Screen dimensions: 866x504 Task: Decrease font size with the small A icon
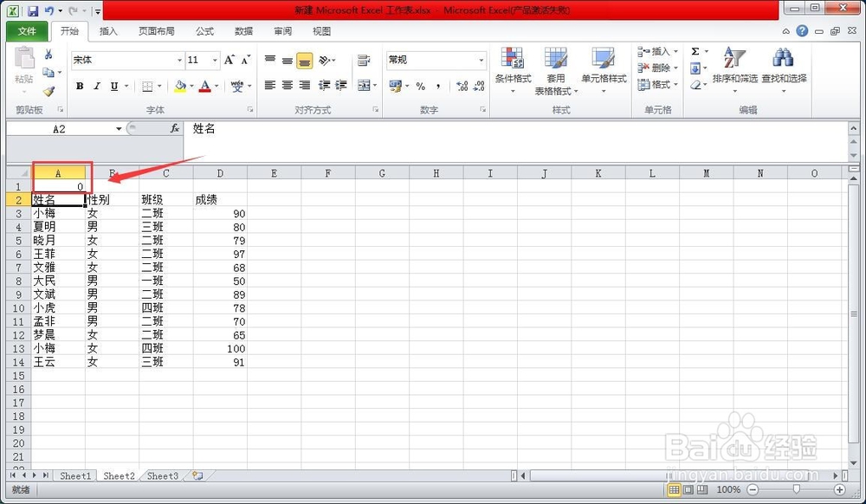(245, 60)
